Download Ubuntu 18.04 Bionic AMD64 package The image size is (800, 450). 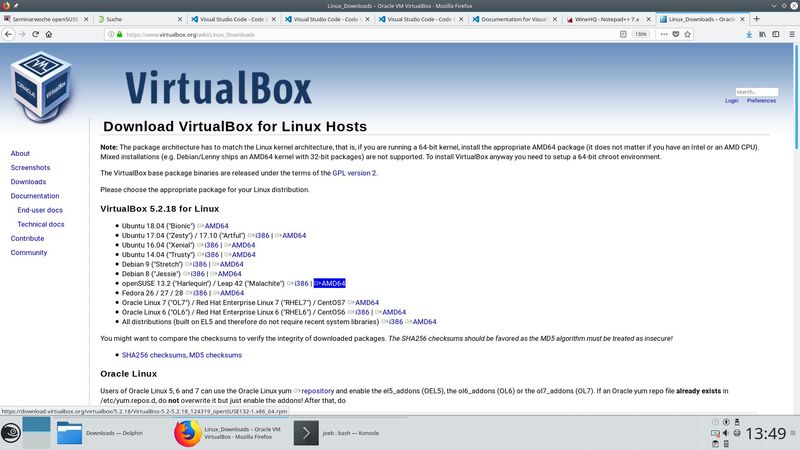coord(216,226)
